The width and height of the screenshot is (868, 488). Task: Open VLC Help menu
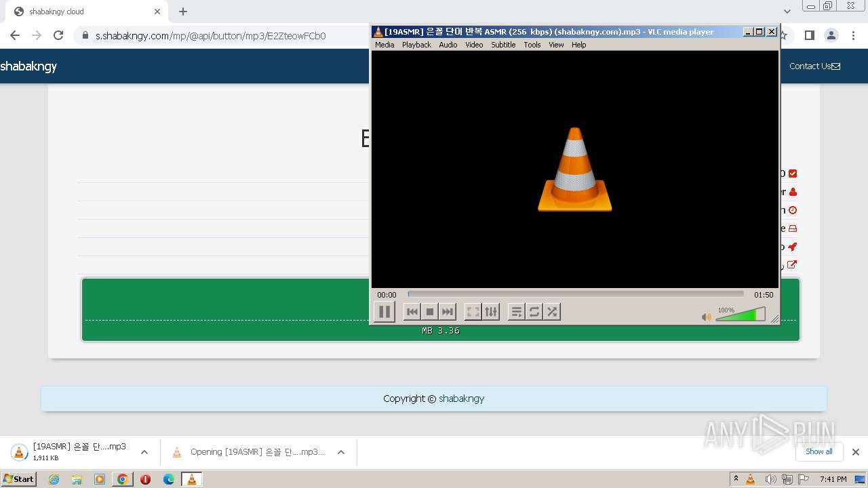click(578, 45)
